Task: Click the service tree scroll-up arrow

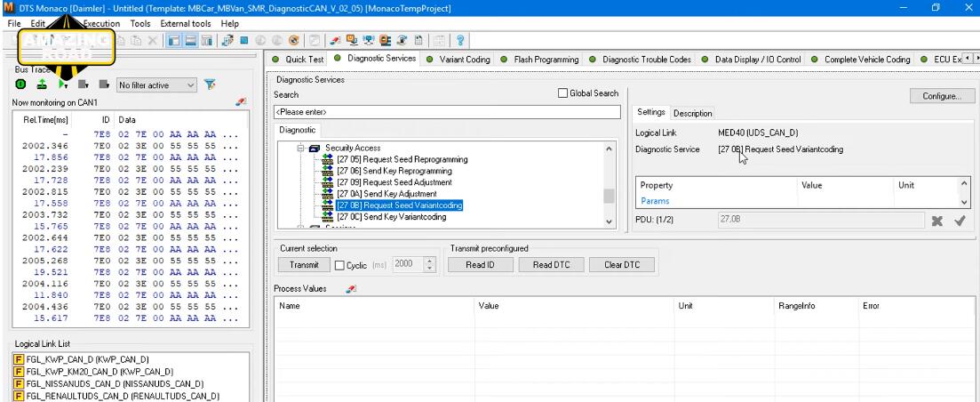Action: pos(610,149)
